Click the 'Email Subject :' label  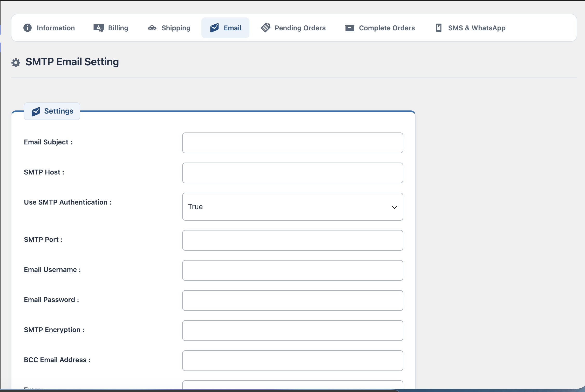48,142
